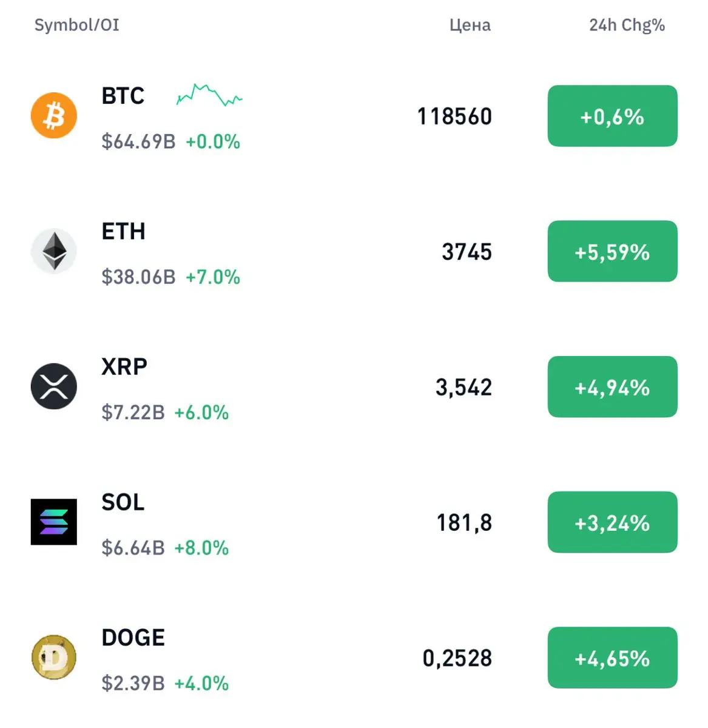Sort by the 24h Chg% column header
Image resolution: width=708 pixels, height=728 pixels.
[x=627, y=25]
